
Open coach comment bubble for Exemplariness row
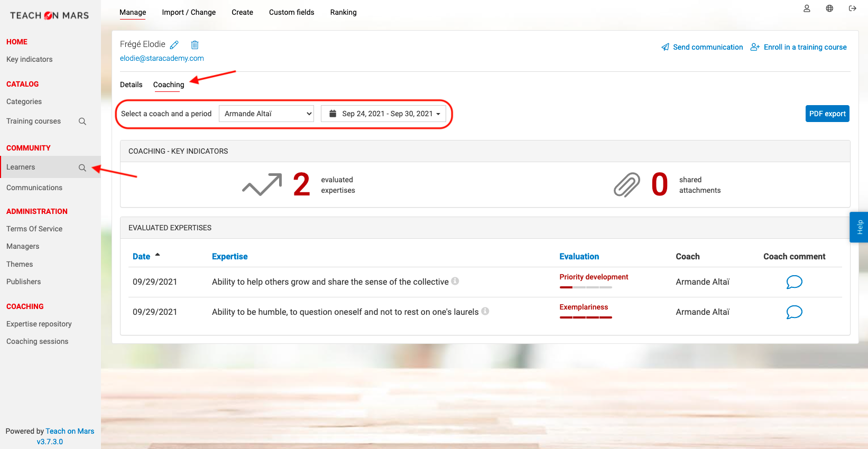794,312
